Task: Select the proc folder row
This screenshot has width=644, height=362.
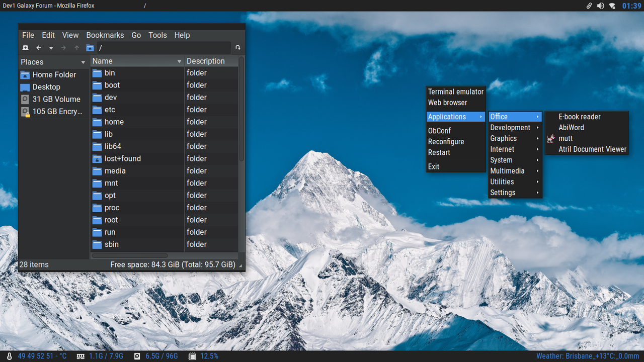Action: 164,208
